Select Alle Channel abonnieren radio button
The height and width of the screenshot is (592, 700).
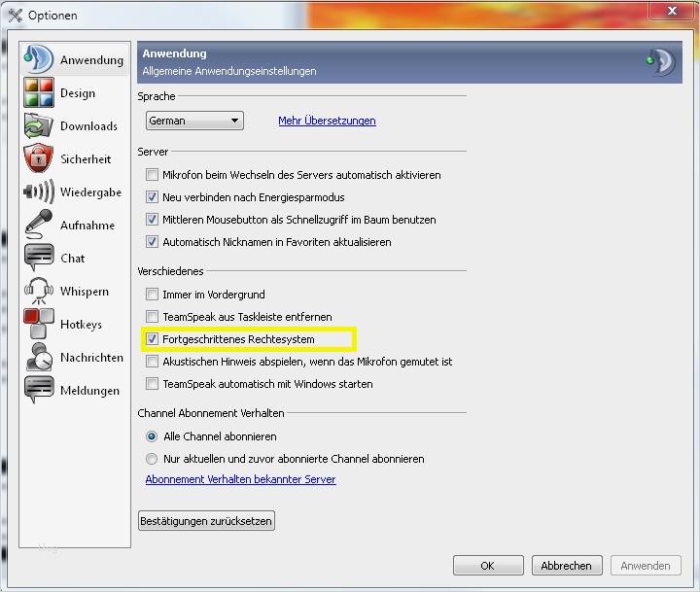[152, 436]
